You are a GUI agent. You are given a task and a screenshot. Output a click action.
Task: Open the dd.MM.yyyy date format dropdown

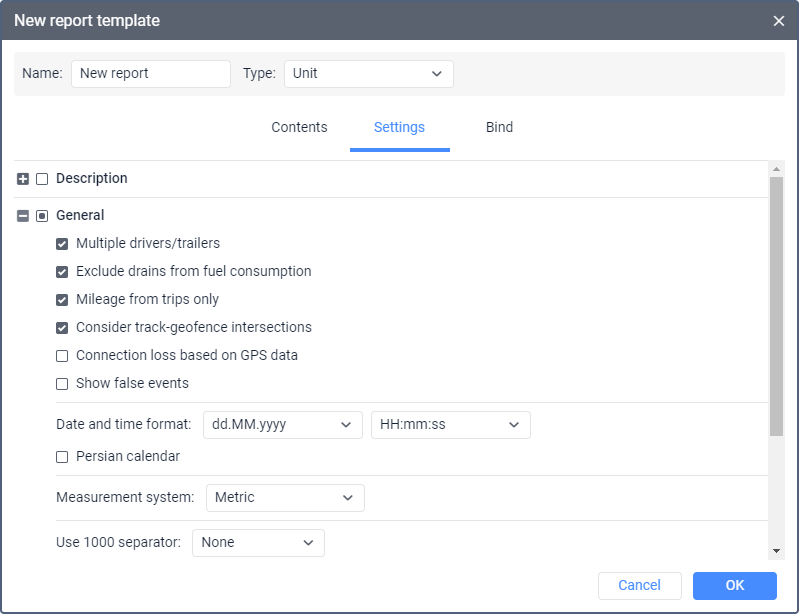click(x=282, y=425)
